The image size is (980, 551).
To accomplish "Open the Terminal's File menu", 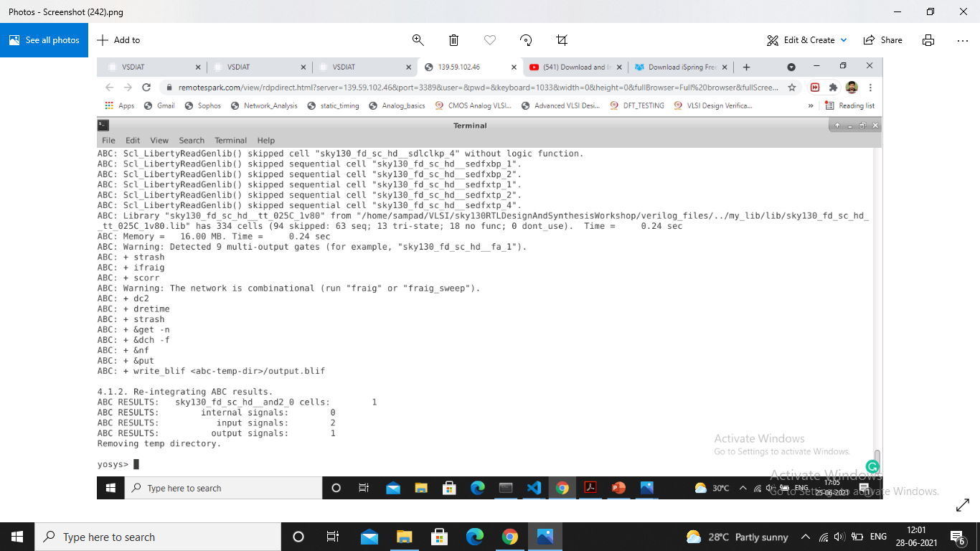I will pos(108,140).
